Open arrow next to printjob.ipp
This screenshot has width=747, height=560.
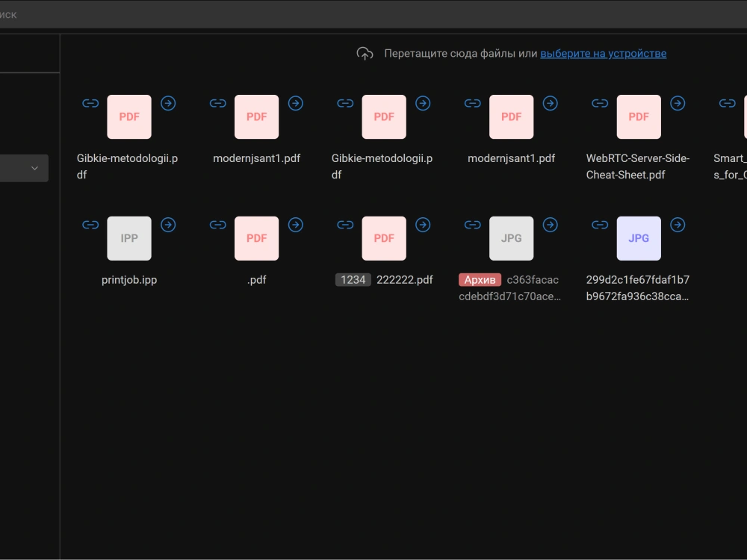168,225
